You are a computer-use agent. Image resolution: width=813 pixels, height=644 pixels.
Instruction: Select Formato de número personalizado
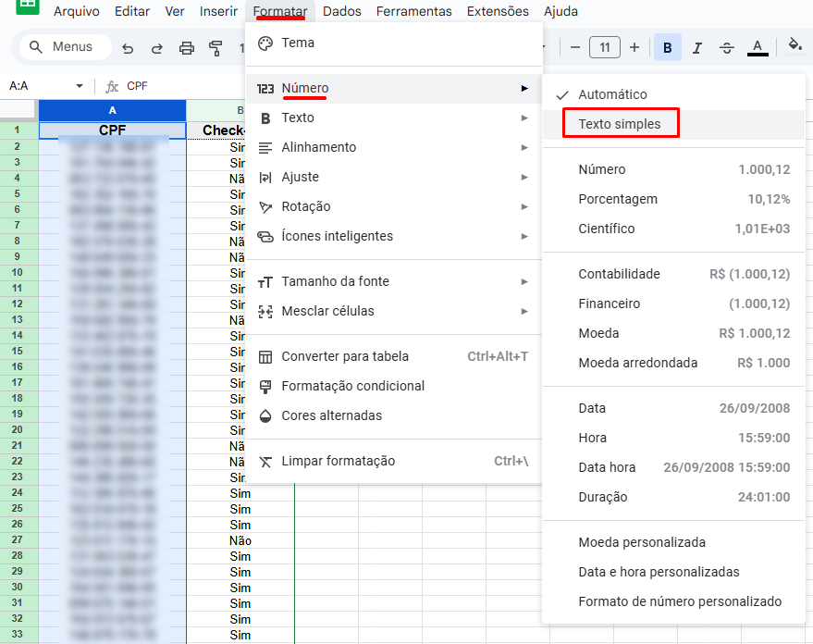[680, 601]
